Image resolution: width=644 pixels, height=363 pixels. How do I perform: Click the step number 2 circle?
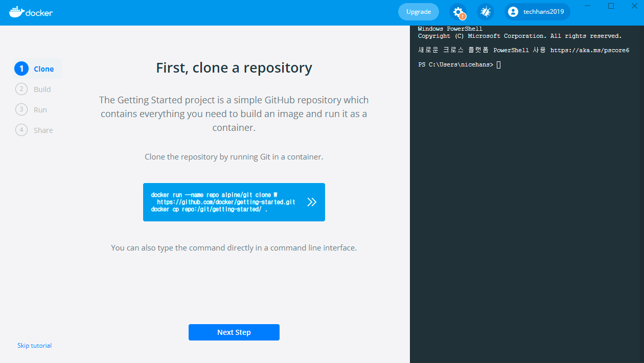(21, 89)
